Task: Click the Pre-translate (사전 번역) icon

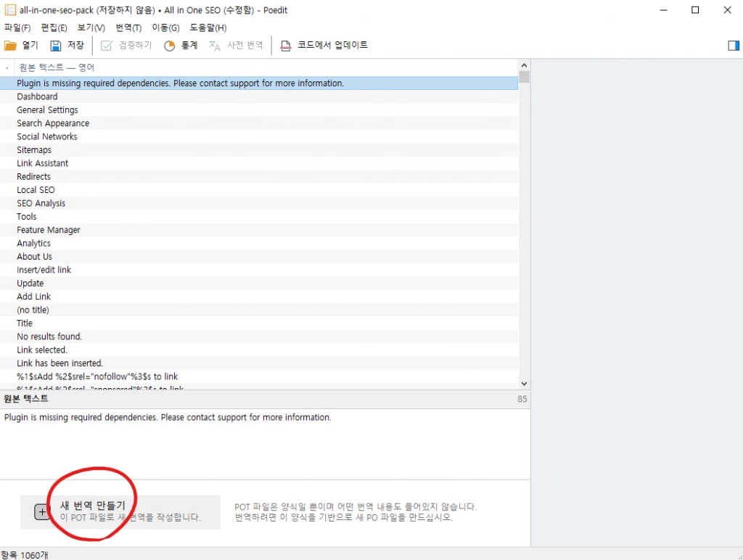Action: (214, 46)
